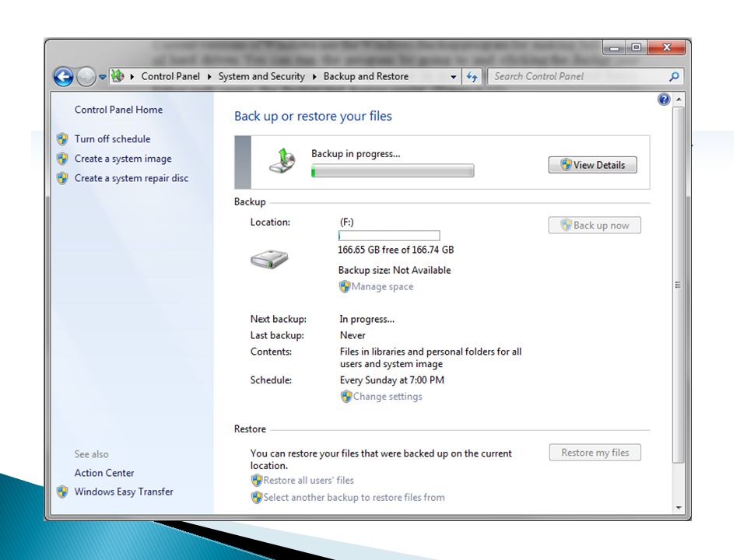Expand the arrow after System and Security
Image resolution: width=747 pixels, height=560 pixels.
pyautogui.click(x=314, y=77)
